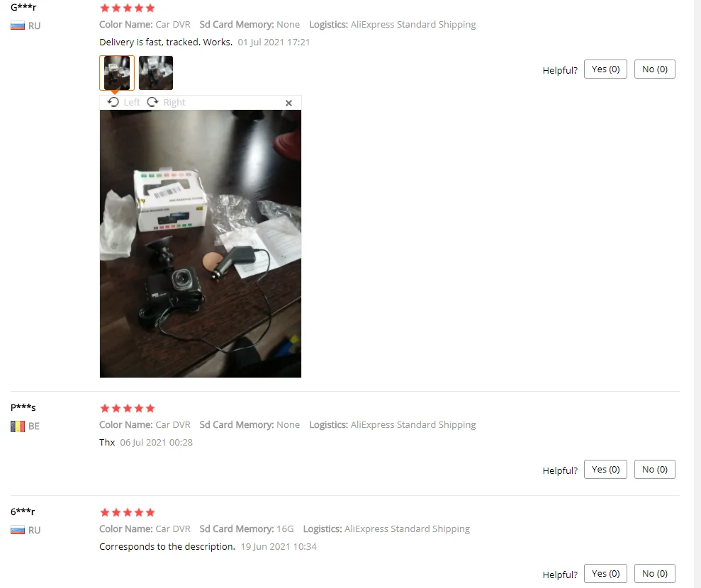Click five-star rating of P***s review
Viewport: 701px width, 588px height.
click(x=128, y=408)
